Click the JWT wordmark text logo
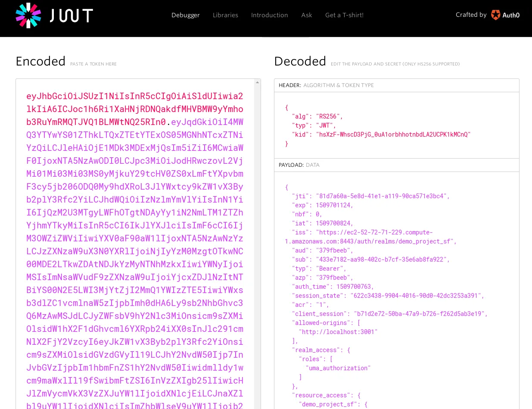The image size is (532, 409). coord(71,16)
